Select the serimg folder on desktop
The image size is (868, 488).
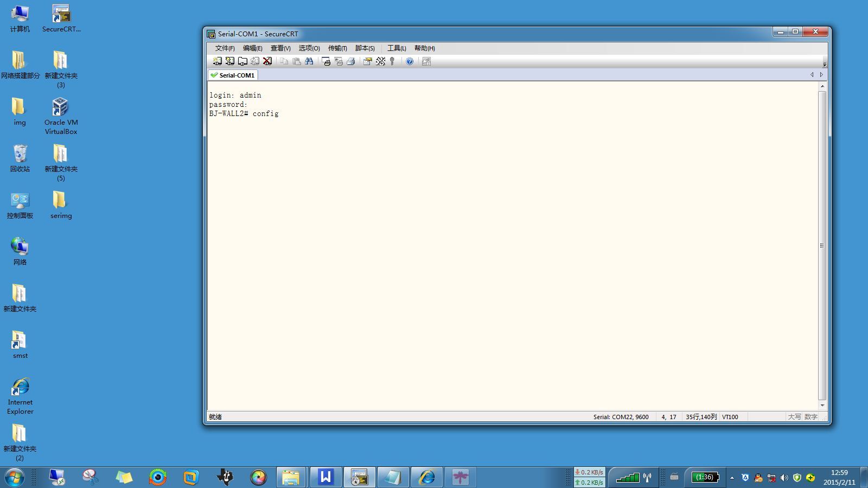pos(61,206)
